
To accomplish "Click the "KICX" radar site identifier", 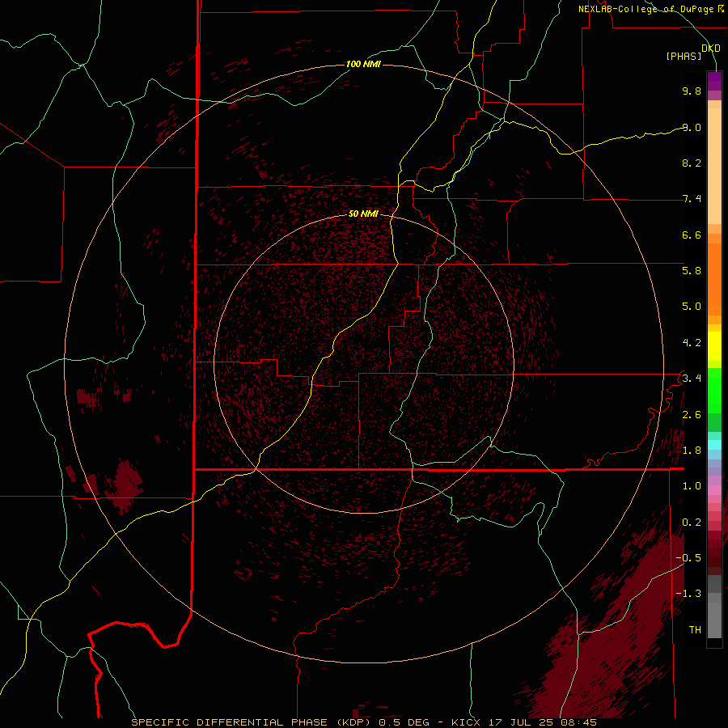I will [x=466, y=722].
